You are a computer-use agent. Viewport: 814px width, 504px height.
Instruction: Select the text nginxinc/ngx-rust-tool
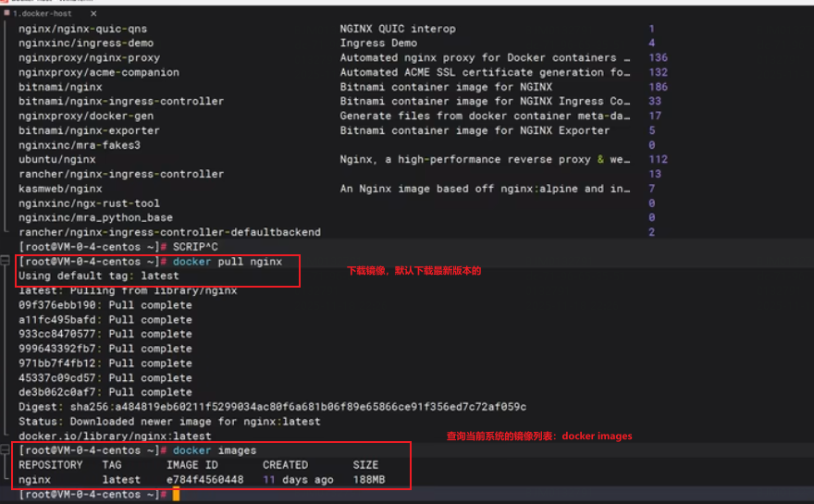(x=90, y=203)
